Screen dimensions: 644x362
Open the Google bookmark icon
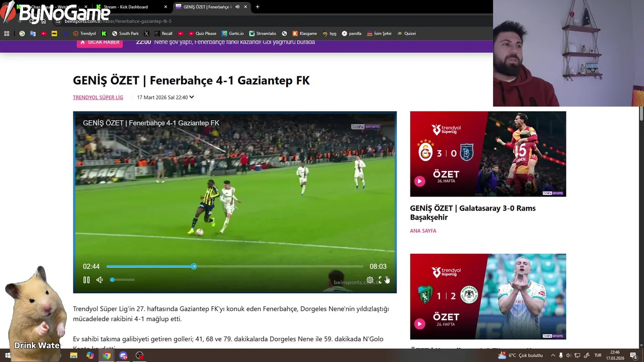22,34
